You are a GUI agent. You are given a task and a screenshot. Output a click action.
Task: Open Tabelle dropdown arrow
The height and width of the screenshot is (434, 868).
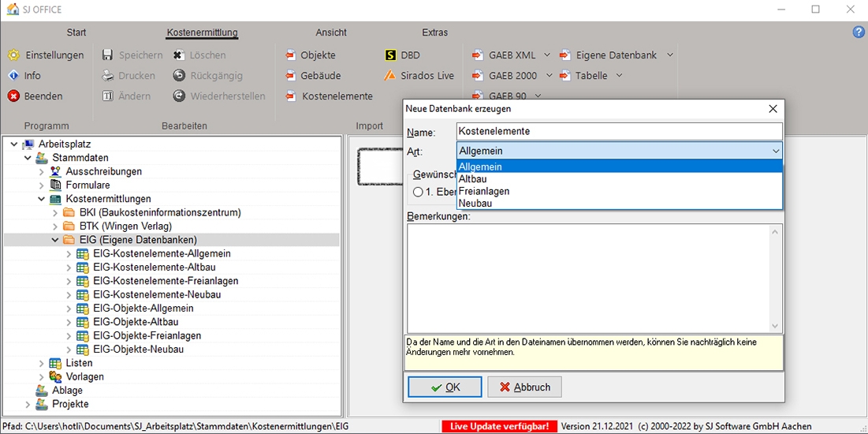(x=619, y=76)
